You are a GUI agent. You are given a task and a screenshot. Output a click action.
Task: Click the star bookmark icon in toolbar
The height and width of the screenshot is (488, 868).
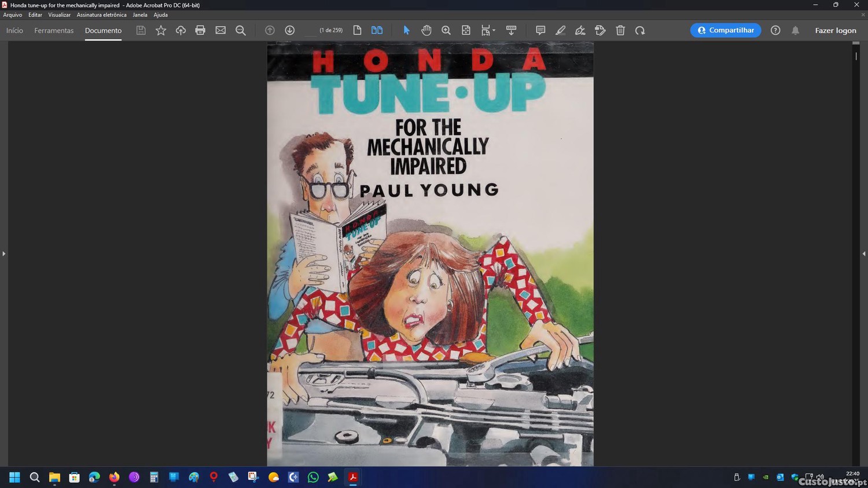[x=161, y=31]
